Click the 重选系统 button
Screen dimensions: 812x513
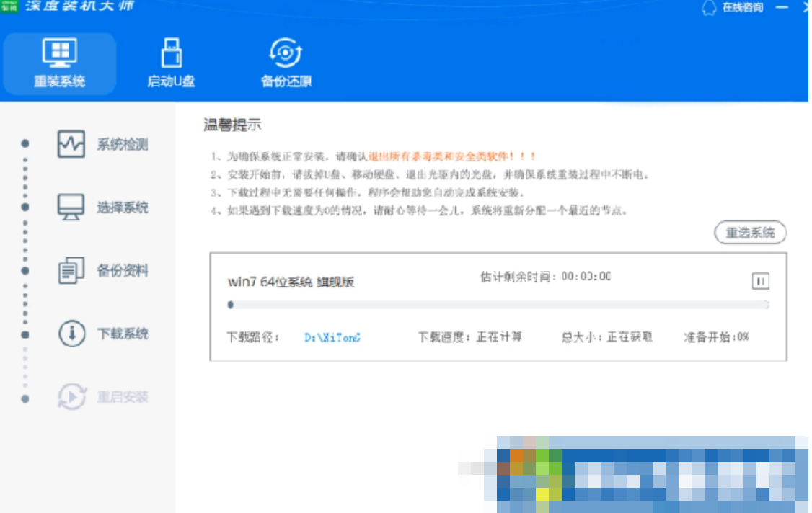pyautogui.click(x=750, y=233)
